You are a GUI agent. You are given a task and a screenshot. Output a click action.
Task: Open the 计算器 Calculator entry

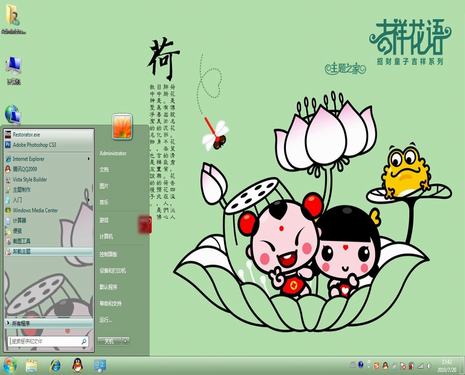[49, 221]
